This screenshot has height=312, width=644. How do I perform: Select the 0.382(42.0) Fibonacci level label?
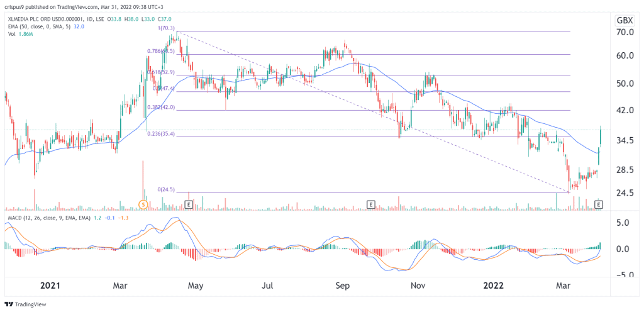point(161,108)
